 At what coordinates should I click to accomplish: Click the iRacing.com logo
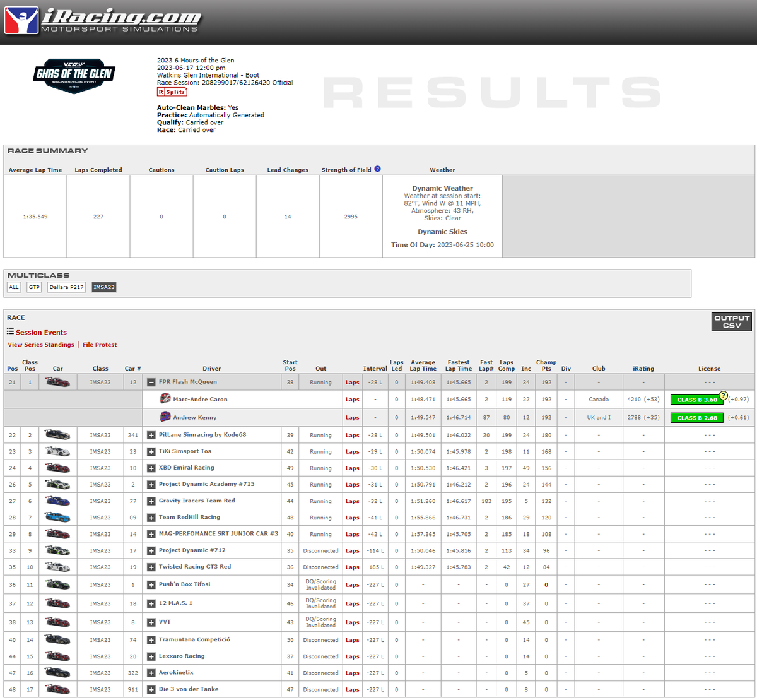[x=103, y=20]
